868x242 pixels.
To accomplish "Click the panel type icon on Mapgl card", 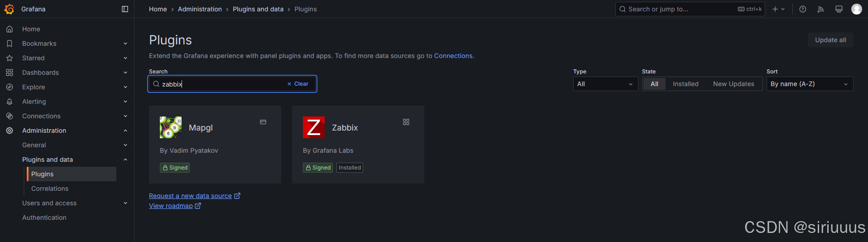I will [263, 122].
